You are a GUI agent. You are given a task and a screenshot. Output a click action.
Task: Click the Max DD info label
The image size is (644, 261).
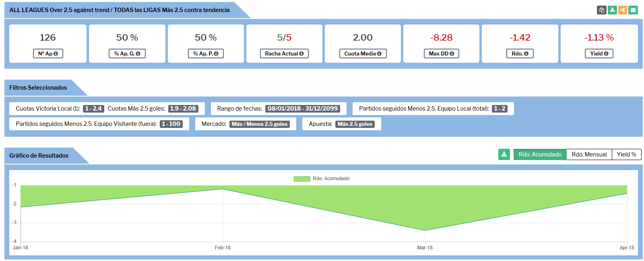(x=441, y=53)
